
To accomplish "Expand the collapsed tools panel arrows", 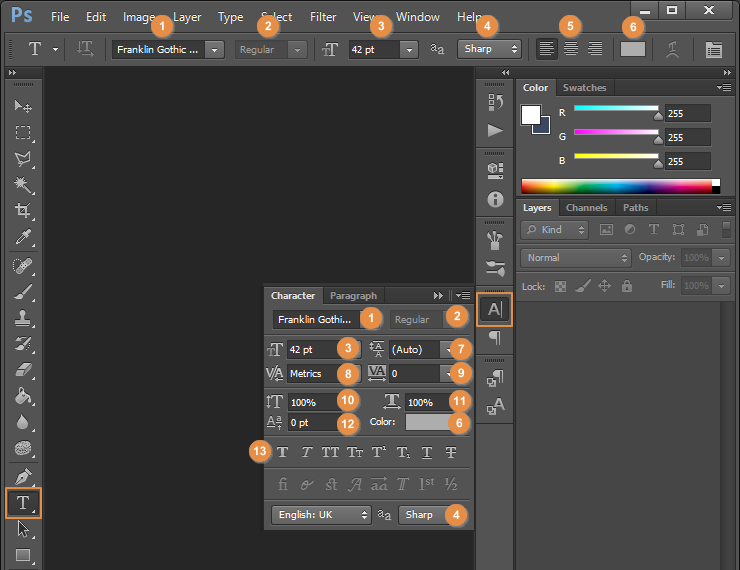I will tap(12, 73).
